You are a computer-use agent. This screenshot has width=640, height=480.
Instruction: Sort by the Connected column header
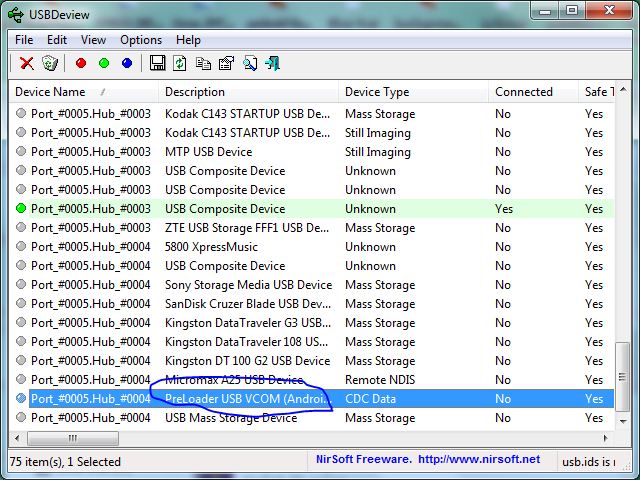[x=533, y=92]
